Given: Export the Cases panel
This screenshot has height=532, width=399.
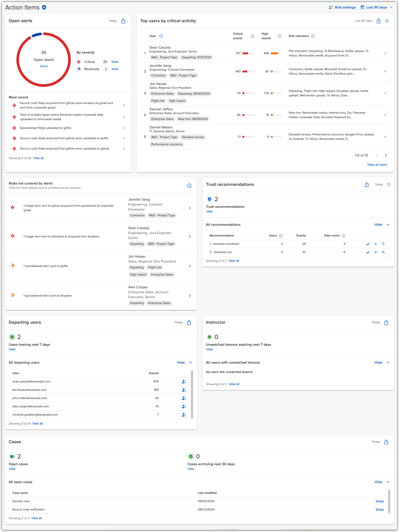Looking at the screenshot, I should pyautogui.click(x=386, y=442).
